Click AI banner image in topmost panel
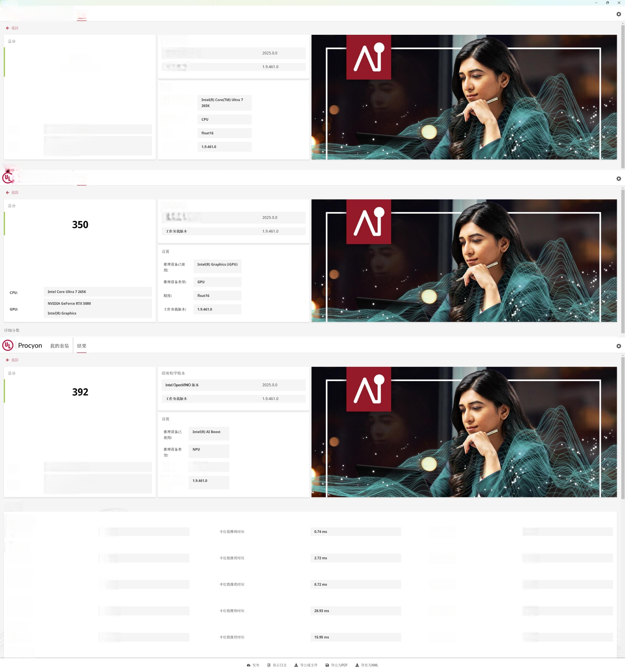Image resolution: width=625 pixels, height=672 pixels. [464, 97]
